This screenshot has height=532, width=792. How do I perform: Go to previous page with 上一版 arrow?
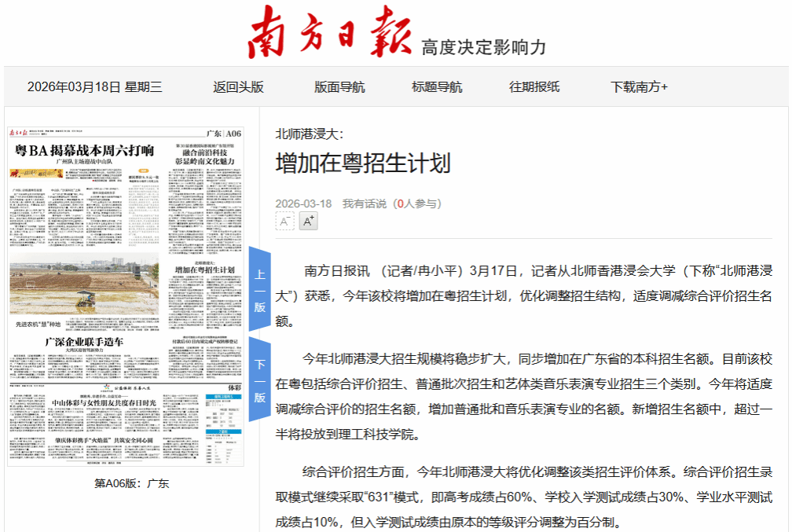(x=259, y=289)
